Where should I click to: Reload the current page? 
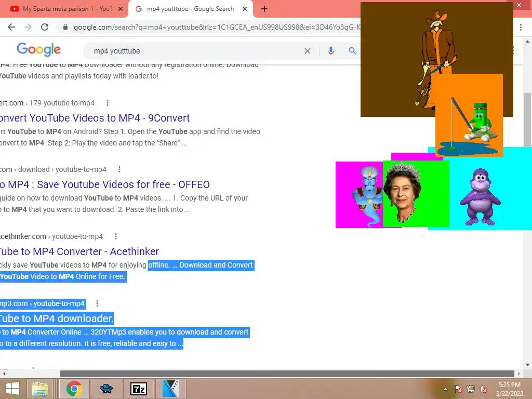(45, 27)
